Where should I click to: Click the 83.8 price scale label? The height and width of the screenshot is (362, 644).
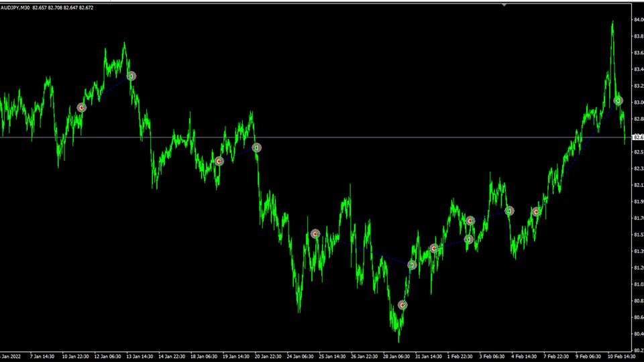click(x=639, y=36)
